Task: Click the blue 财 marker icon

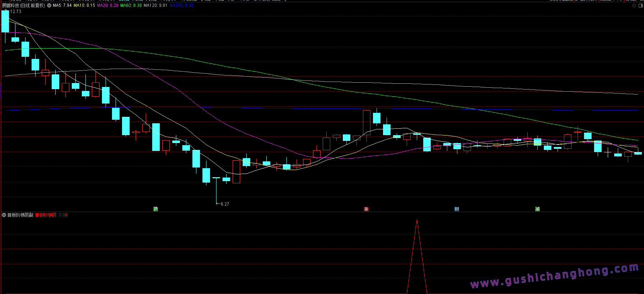Action: coord(457,209)
